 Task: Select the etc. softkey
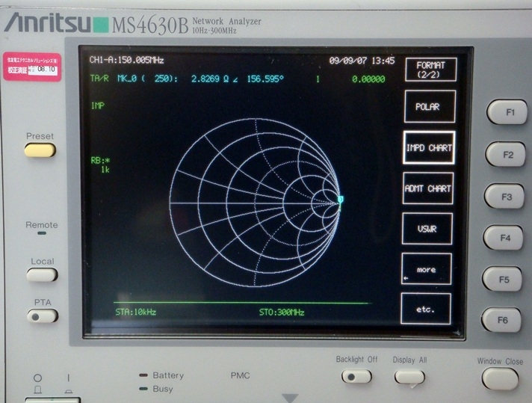(426, 309)
